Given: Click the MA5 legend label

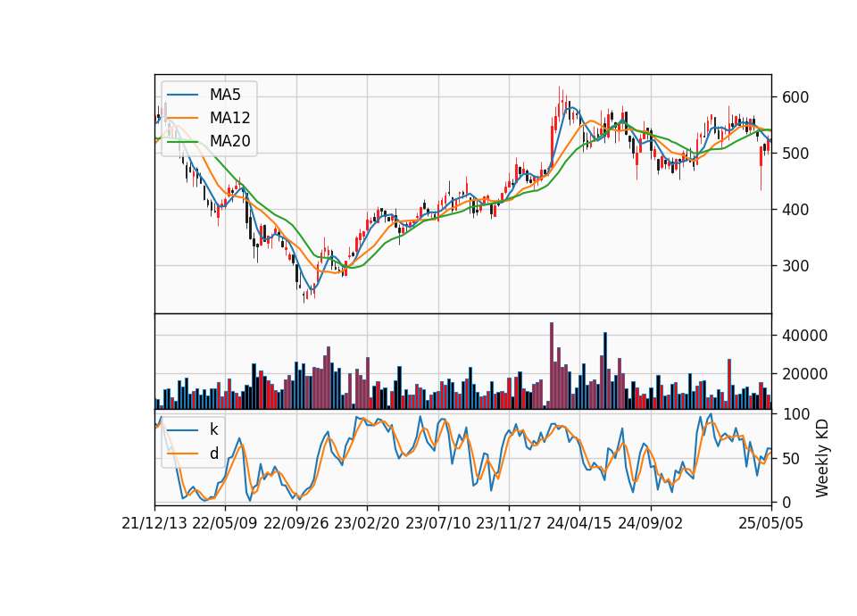Looking at the screenshot, I should point(225,95).
